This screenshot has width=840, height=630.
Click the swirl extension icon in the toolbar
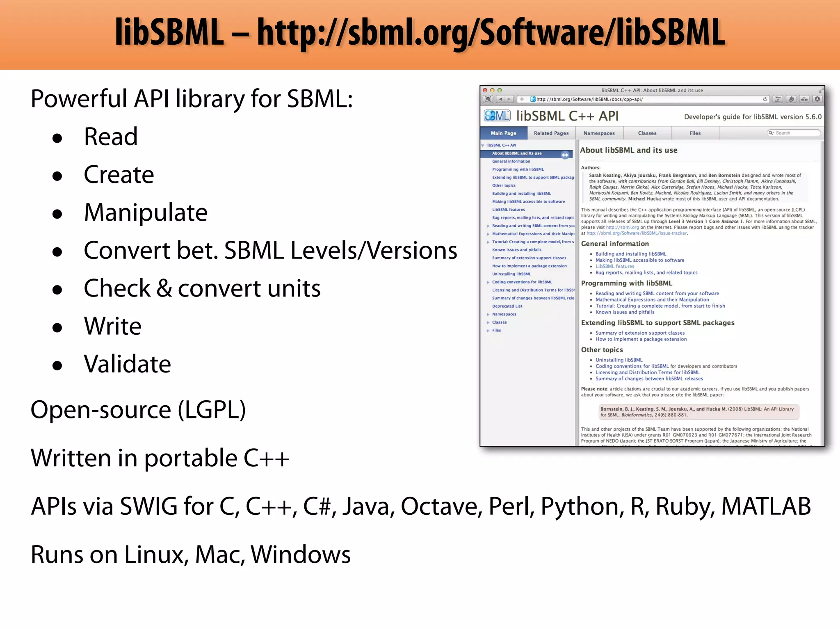point(792,99)
